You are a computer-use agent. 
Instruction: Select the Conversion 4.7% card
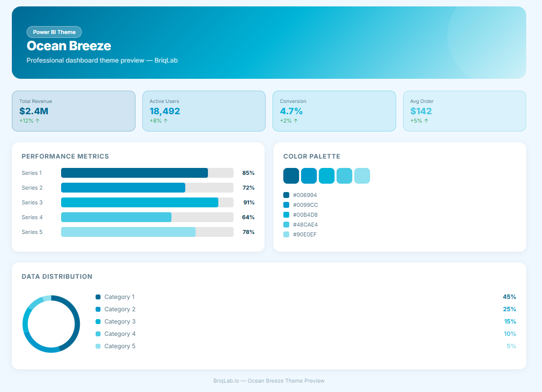[334, 111]
